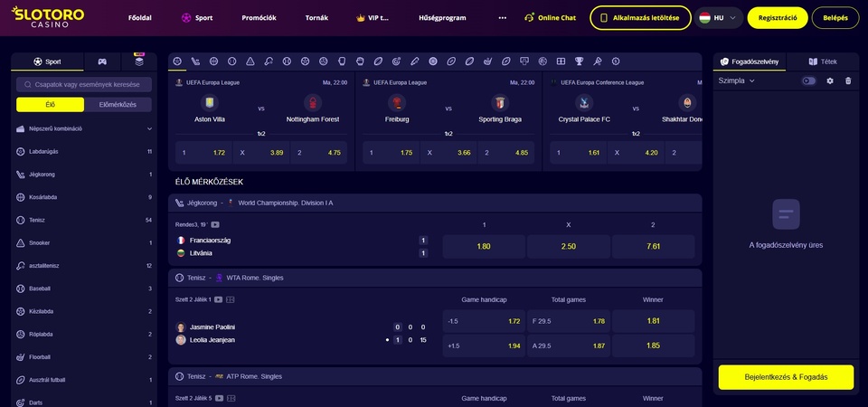
Task: Click Regisztráció button
Action: 778,18
